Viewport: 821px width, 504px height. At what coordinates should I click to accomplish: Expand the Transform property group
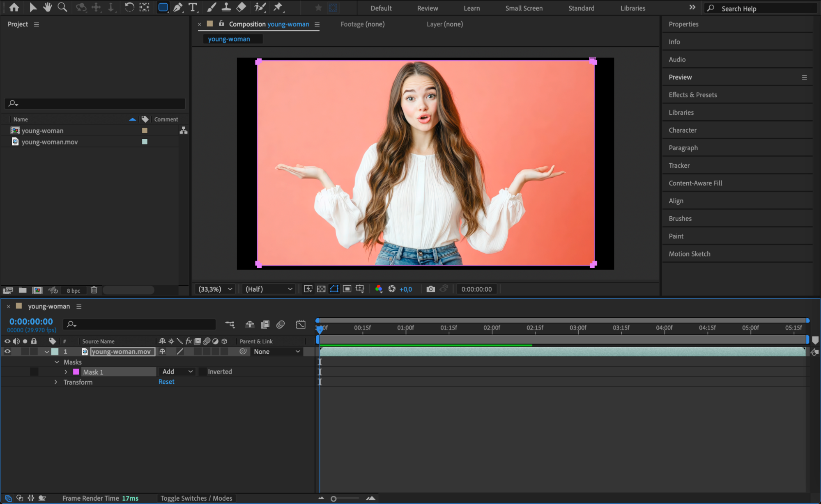coord(56,382)
